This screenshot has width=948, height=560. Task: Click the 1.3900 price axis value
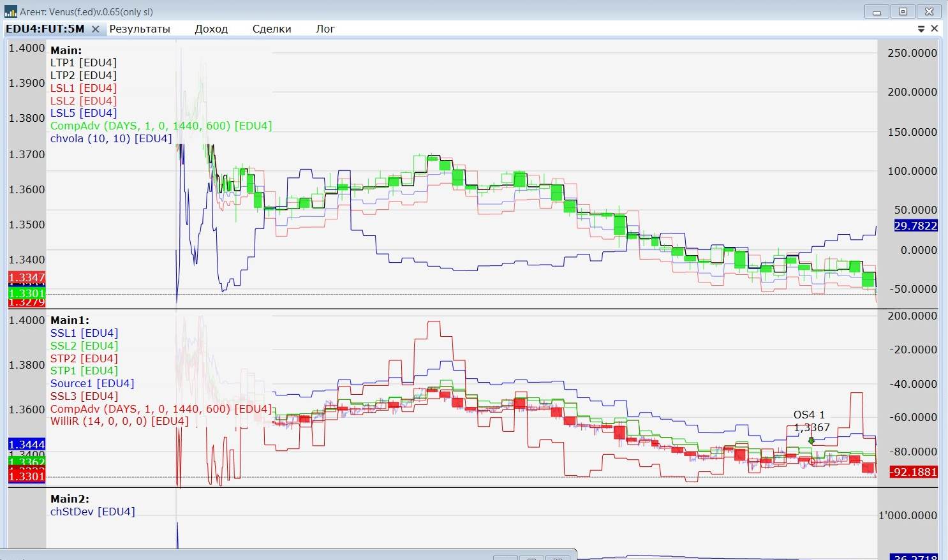(x=27, y=83)
